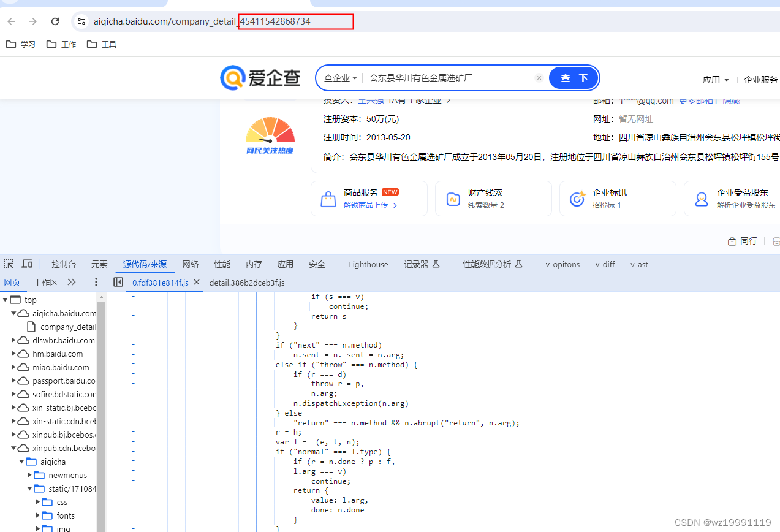The width and height of the screenshot is (780, 532).
Task: Switch to the 性能 tab
Action: click(x=222, y=264)
